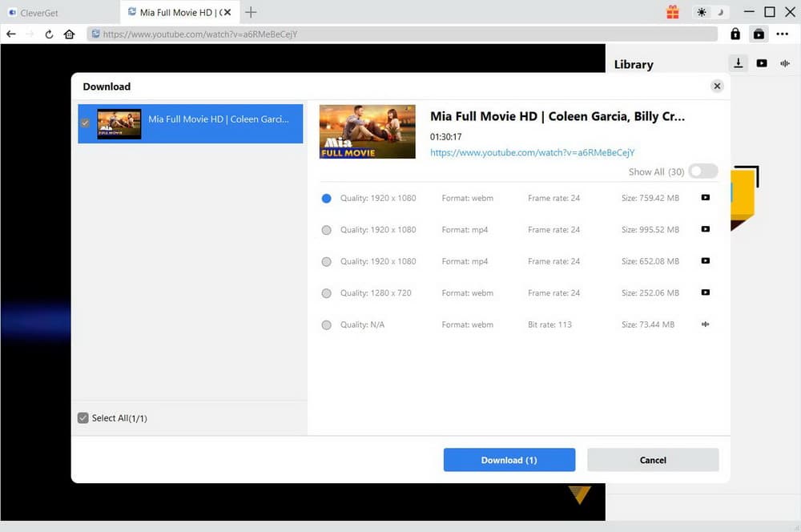This screenshot has width=801, height=532.
Task: Click video icon on 995.52 MB row
Action: coord(706,229)
